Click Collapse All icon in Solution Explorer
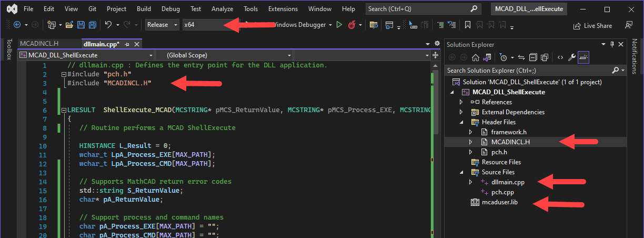This screenshot has width=644, height=238. 533,57
